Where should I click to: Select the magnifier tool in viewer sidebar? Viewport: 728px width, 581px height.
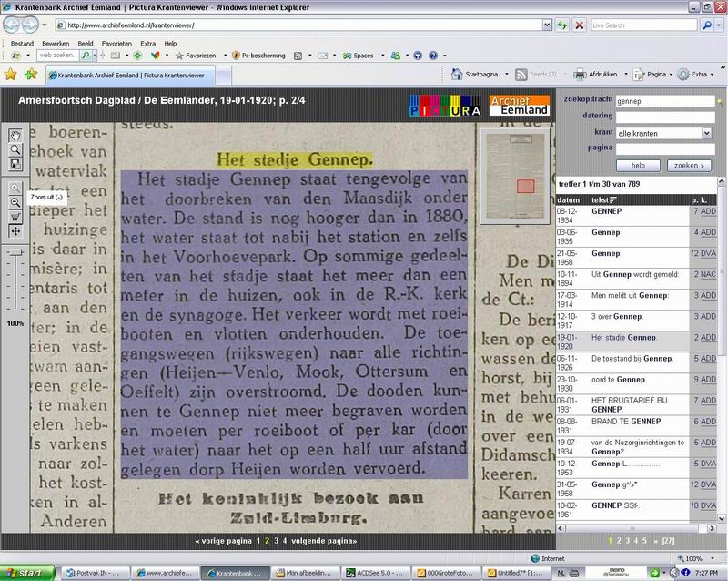(x=15, y=149)
